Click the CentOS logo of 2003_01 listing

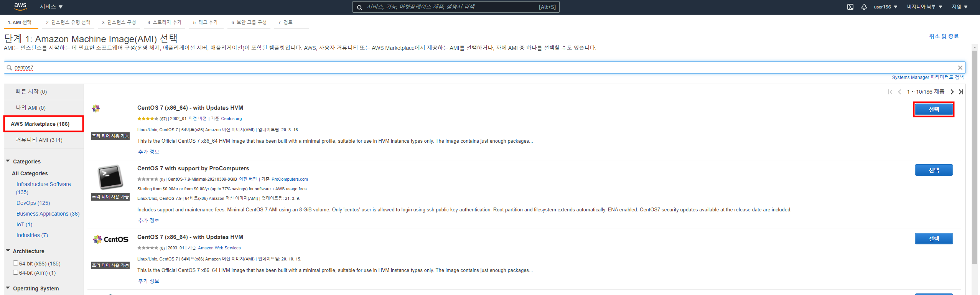click(110, 239)
